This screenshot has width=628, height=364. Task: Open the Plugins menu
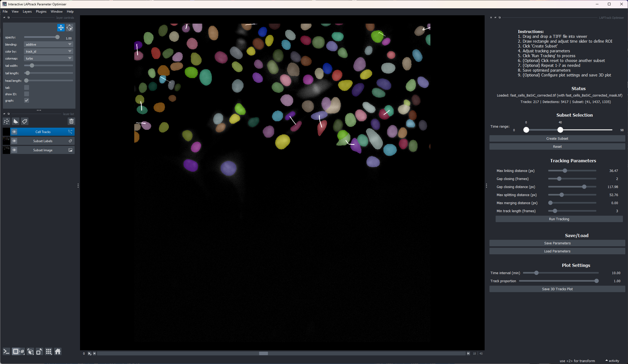[x=41, y=12]
